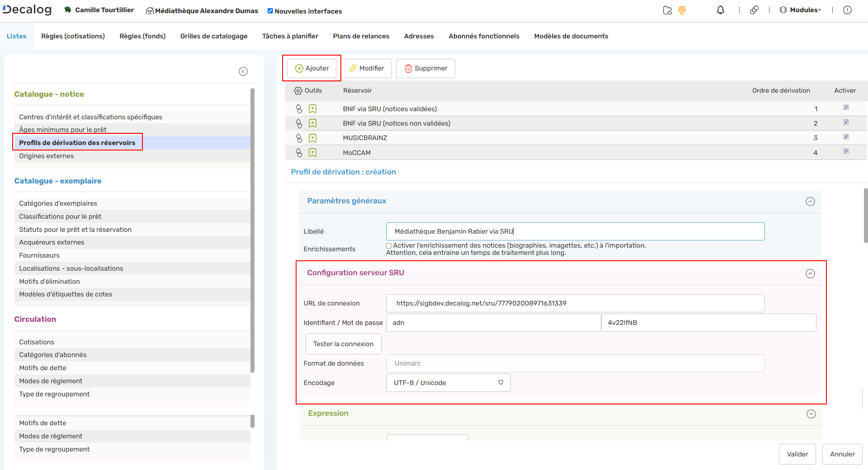The width and height of the screenshot is (868, 470).
Task: Click the reorder arrows for MoCCAM row
Action: pos(299,152)
